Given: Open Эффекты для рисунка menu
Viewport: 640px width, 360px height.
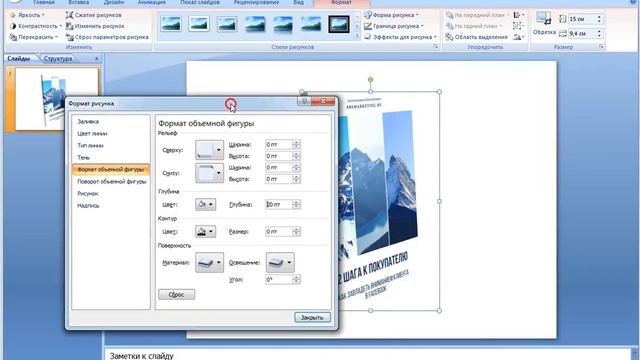Looking at the screenshot, I should pos(400,37).
